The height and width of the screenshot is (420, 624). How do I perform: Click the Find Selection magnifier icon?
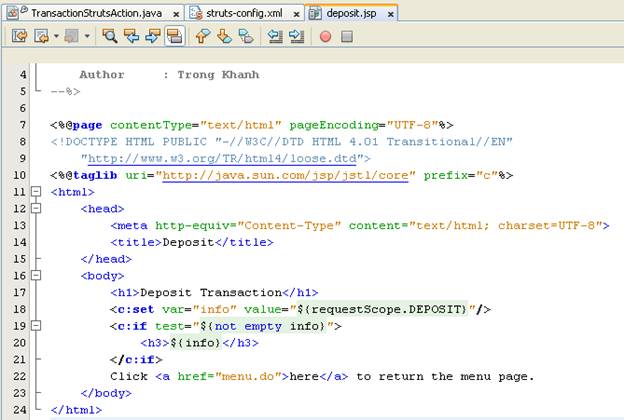(109, 36)
